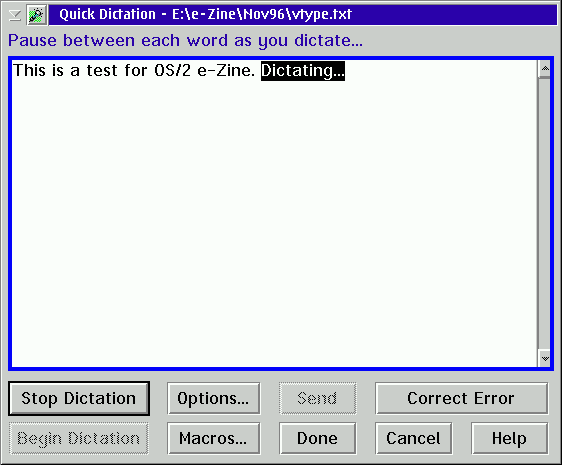Click the word test in the dictated text
Viewport: 562px width, 465px height.
coord(102,71)
